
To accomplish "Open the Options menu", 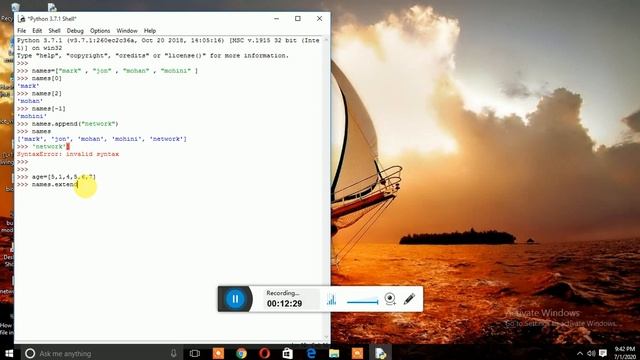I will pyautogui.click(x=100, y=31).
